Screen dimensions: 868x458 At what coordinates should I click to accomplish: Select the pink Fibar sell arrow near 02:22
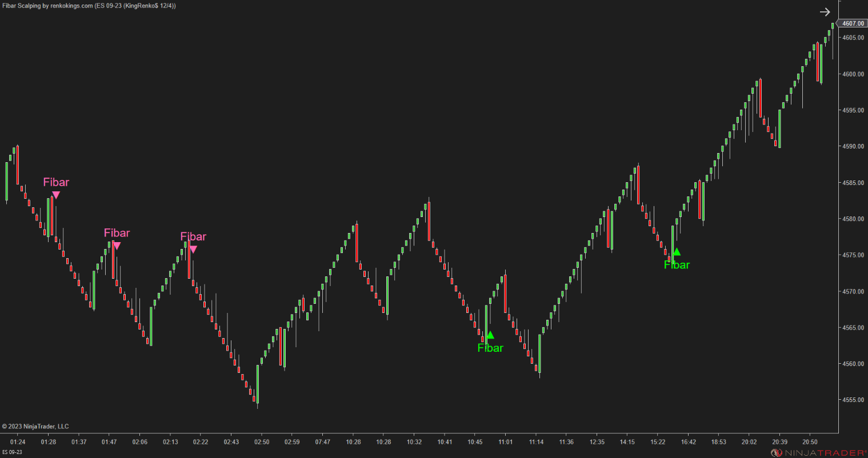tap(194, 248)
